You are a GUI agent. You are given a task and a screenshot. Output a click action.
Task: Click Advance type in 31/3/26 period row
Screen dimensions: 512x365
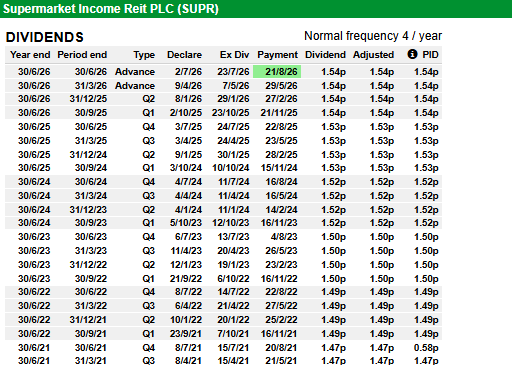pyautogui.click(x=135, y=86)
